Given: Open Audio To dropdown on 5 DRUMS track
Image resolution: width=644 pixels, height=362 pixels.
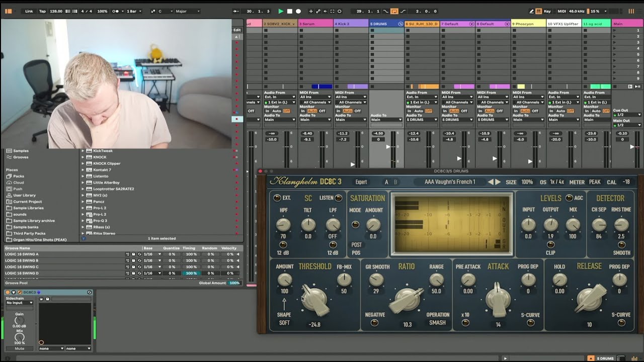Looking at the screenshot, I should click(x=386, y=120).
